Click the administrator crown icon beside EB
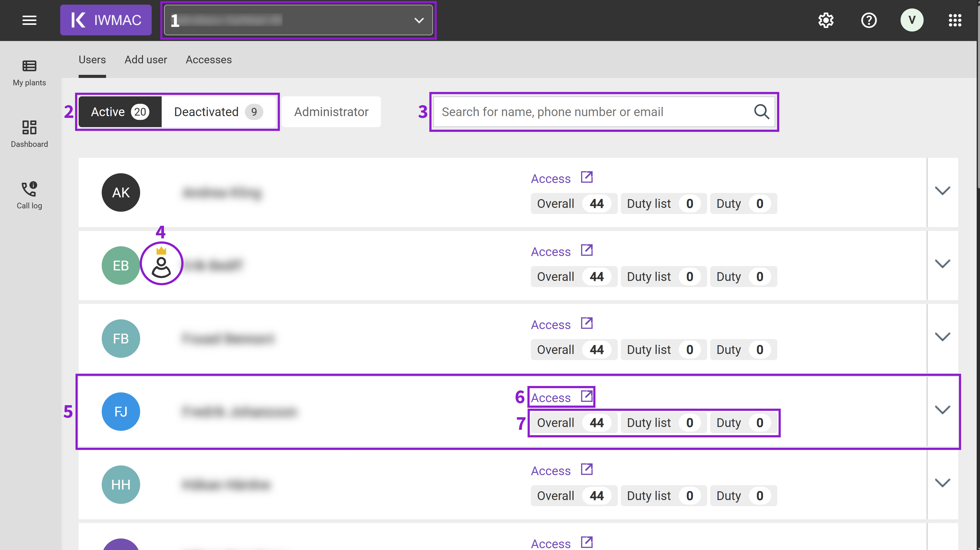 coord(161,263)
